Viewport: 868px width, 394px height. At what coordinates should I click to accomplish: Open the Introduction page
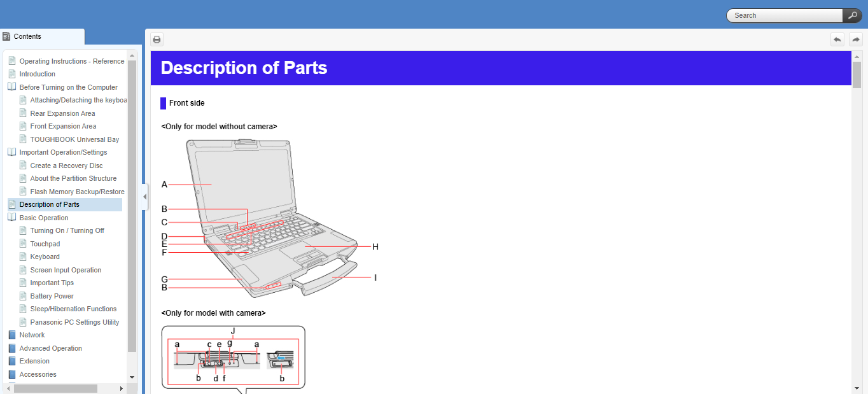point(37,74)
